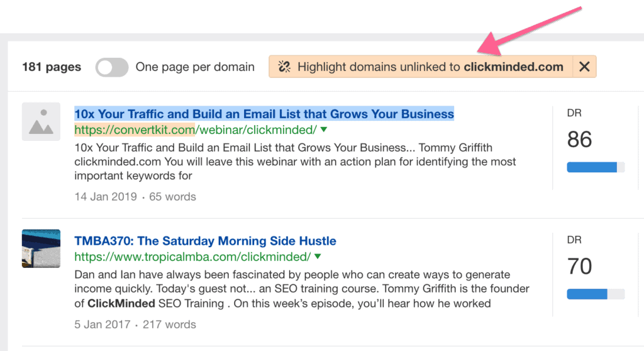Dismiss the clickminded.com highlight filter
Image resolution: width=644 pixels, height=351 pixels.
(x=584, y=67)
